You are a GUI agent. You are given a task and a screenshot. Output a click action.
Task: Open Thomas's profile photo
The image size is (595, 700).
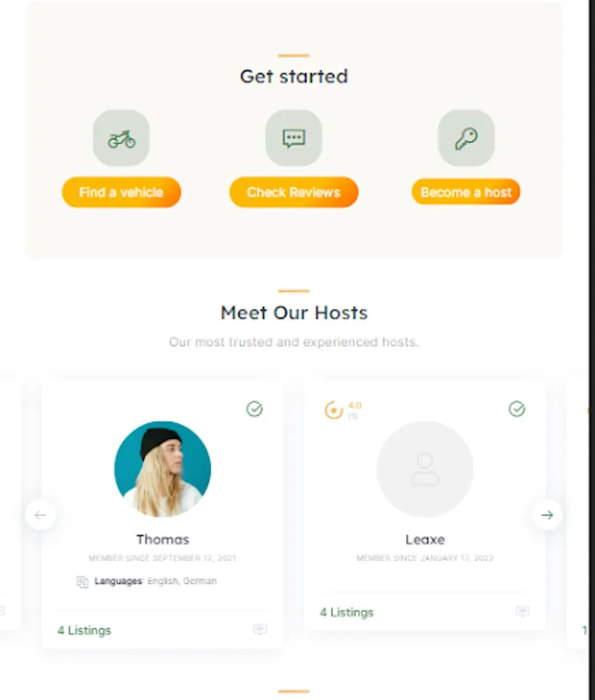(163, 469)
